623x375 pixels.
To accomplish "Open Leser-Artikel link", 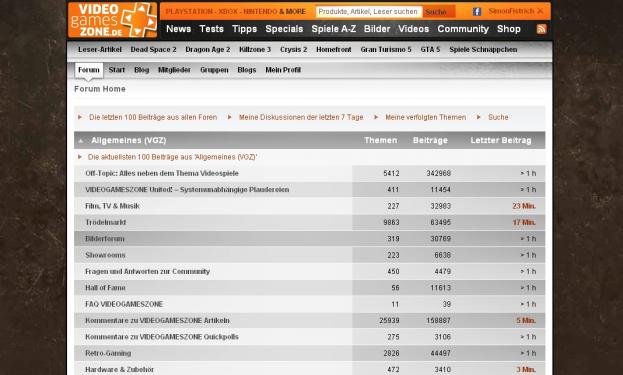I will (x=100, y=50).
